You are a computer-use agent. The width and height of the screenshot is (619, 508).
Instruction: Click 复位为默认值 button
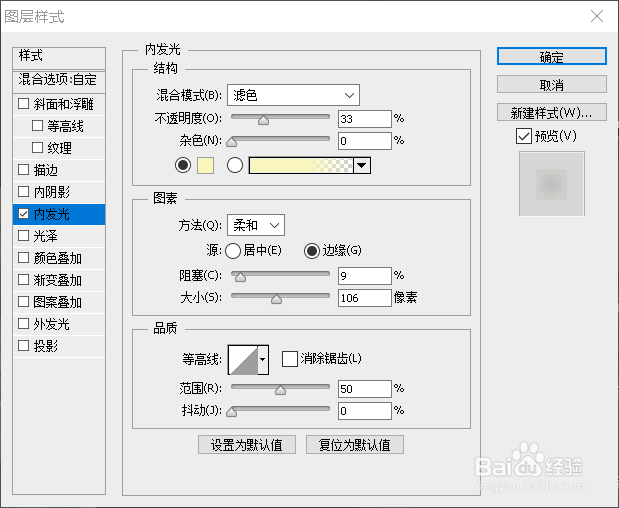(355, 445)
